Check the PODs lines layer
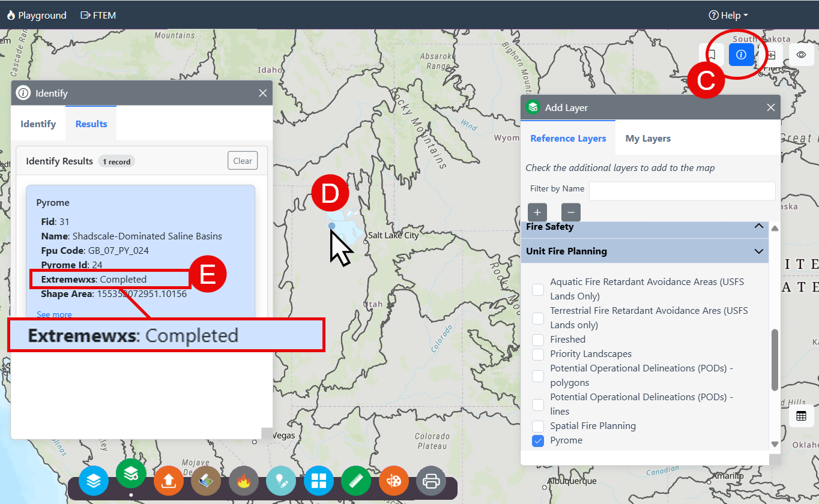This screenshot has height=504, width=819. pyautogui.click(x=538, y=404)
